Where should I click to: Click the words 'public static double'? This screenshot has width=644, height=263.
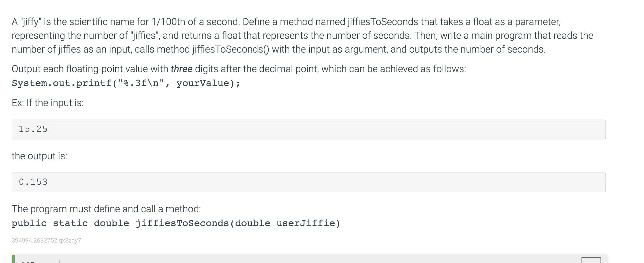70,223
